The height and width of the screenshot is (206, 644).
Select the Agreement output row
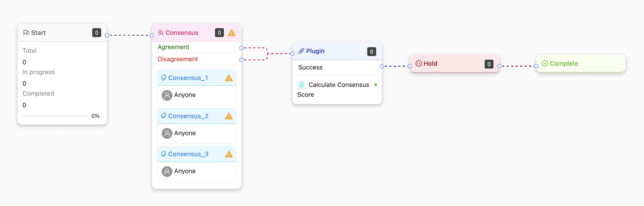197,47
